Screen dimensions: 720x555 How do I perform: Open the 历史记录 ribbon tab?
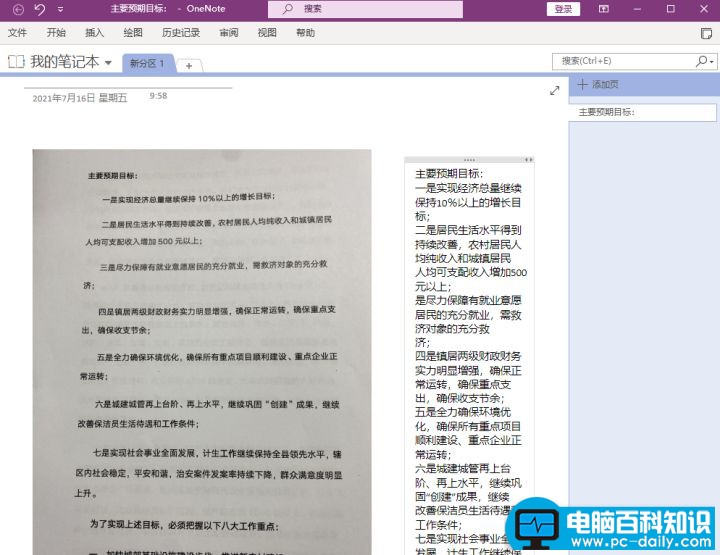click(x=181, y=33)
